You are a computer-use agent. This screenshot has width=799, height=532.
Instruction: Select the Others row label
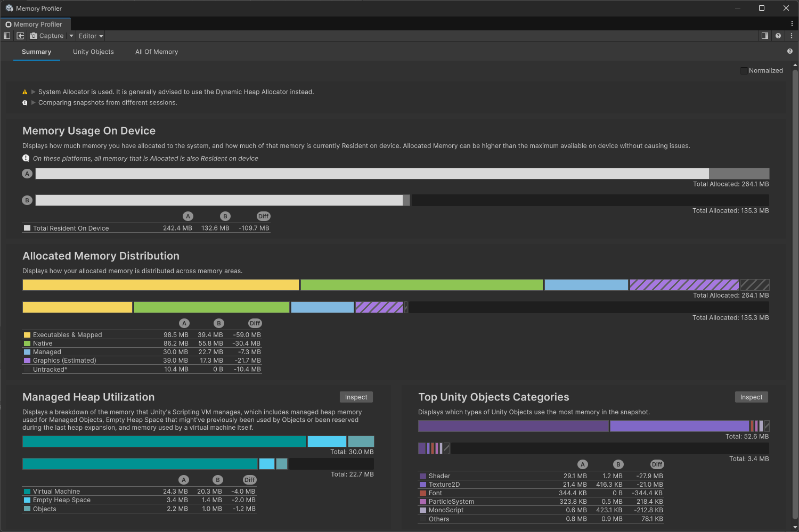439,519
